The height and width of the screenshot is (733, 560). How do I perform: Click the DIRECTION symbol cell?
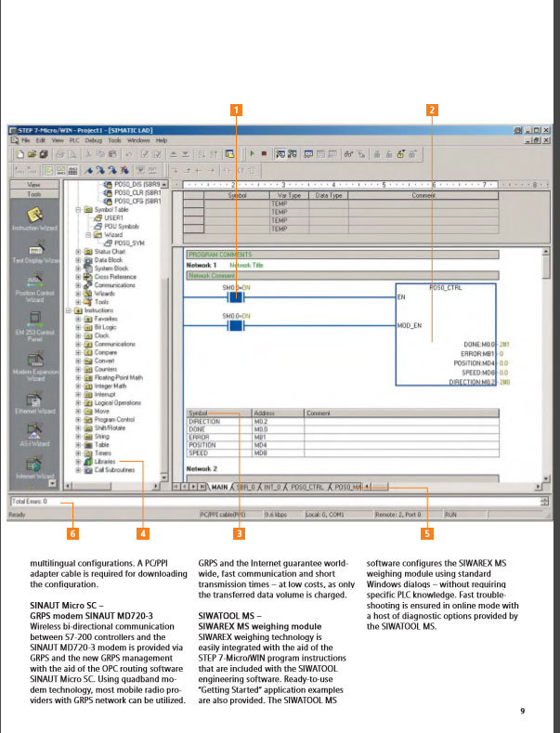pos(219,421)
